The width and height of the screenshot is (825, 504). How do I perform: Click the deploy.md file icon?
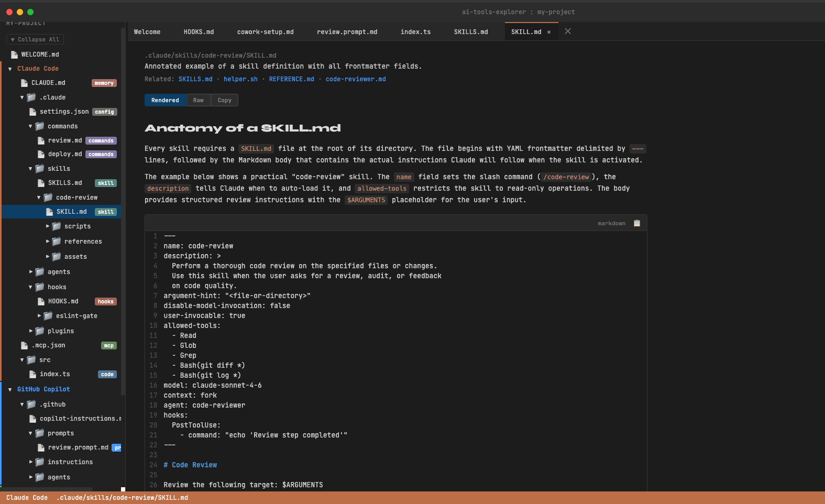pyautogui.click(x=41, y=154)
